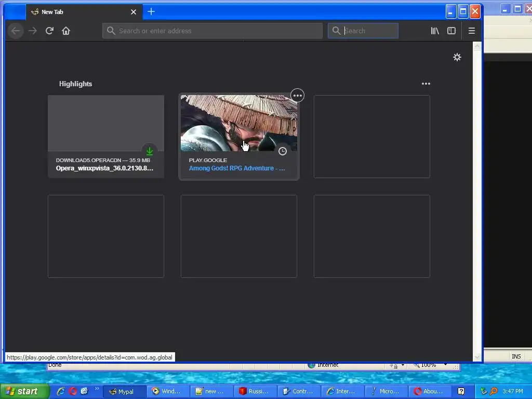The width and height of the screenshot is (532, 399).
Task: Click 'Among Gods! RPG Adventure' link title
Action: pos(237,168)
